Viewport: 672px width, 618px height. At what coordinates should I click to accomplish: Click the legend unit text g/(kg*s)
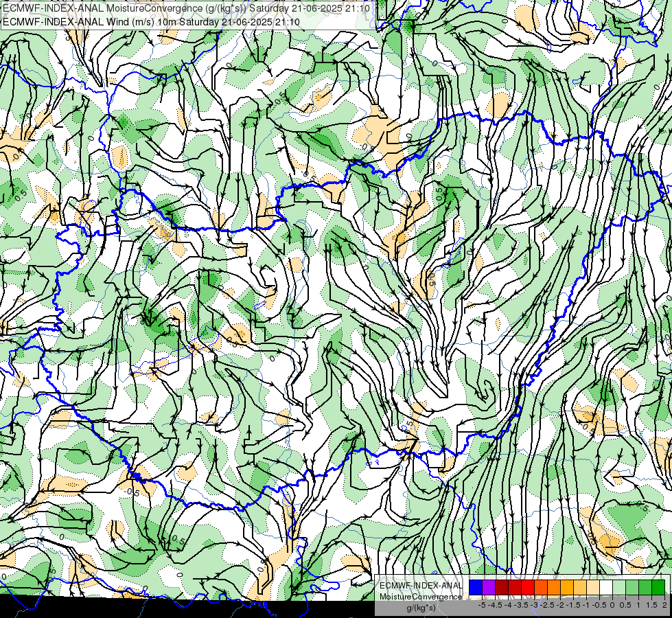click(x=421, y=608)
